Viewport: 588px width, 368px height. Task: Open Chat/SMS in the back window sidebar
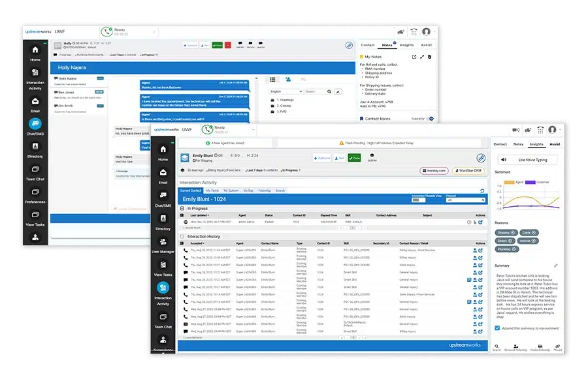pyautogui.click(x=35, y=126)
